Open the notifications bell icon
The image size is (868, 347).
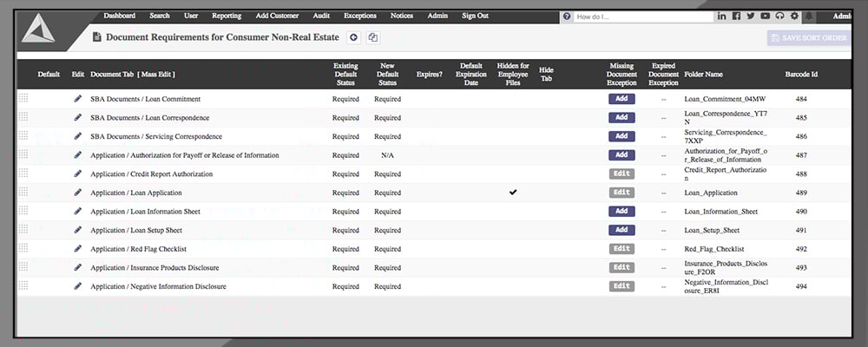[x=809, y=16]
